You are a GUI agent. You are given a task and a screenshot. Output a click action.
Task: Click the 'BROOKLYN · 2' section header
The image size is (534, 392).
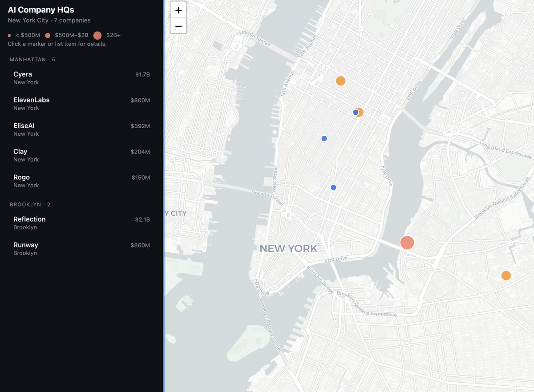pyautogui.click(x=30, y=205)
